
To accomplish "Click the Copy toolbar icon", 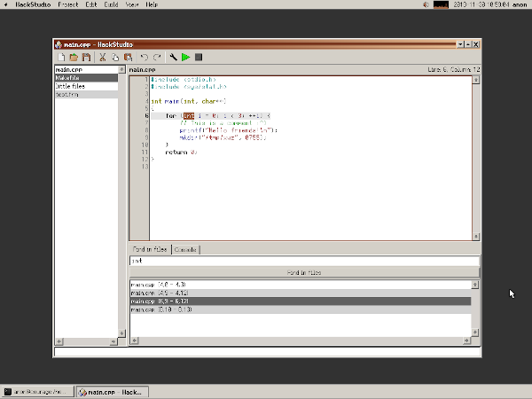I will click(x=115, y=58).
